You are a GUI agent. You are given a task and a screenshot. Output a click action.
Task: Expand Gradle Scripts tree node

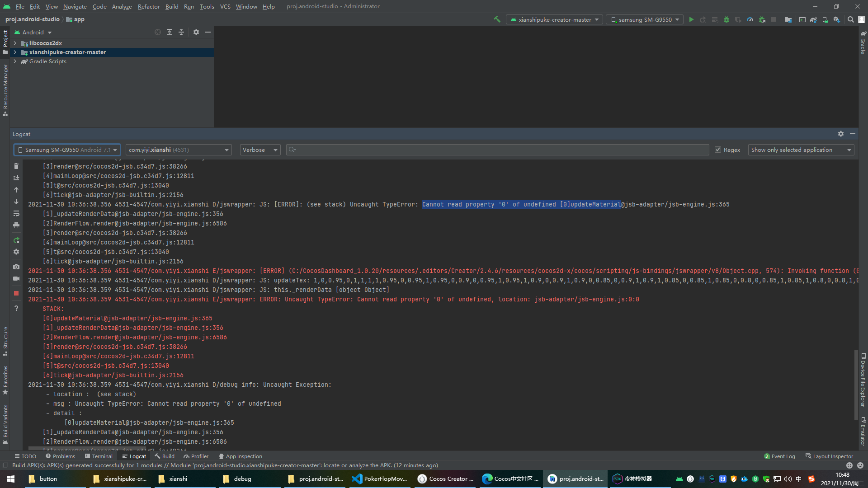pos(15,61)
